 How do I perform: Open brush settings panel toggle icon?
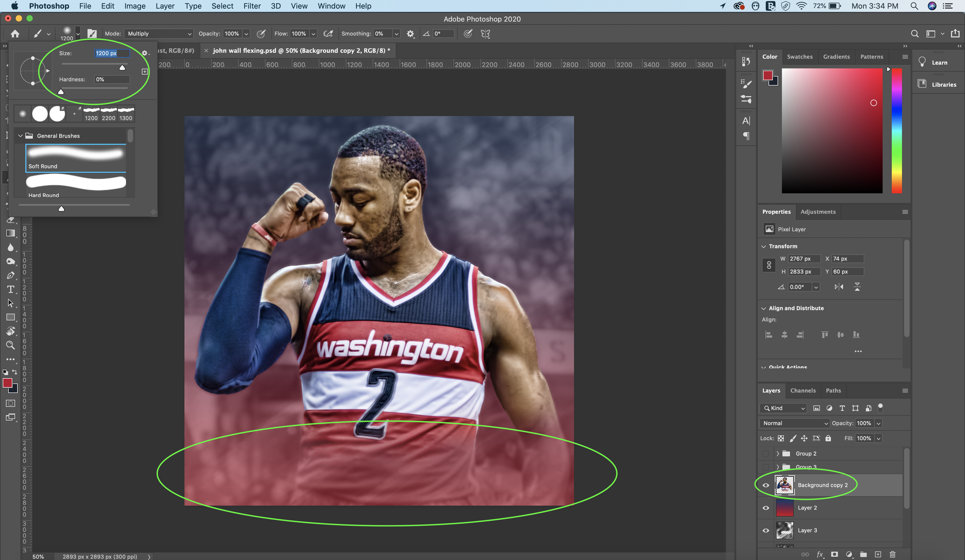(92, 34)
